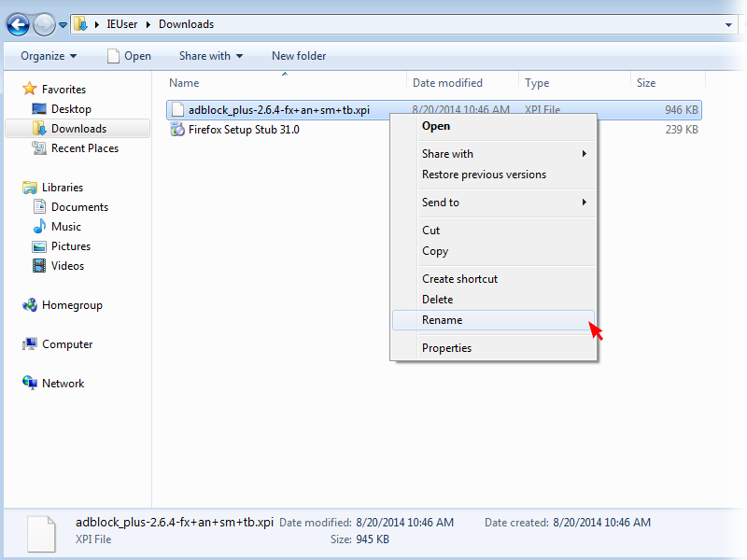Open the recent pages dropdown arrow
The height and width of the screenshot is (560, 747).
[63, 25]
